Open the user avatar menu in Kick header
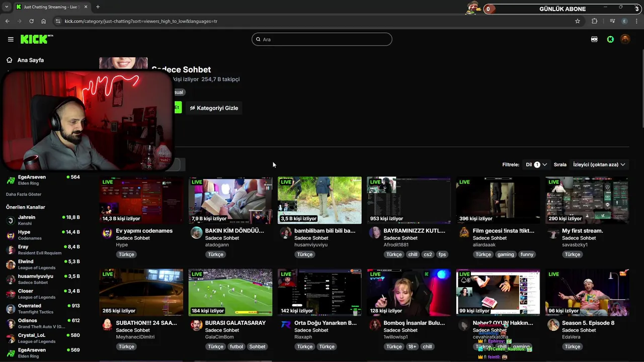Screen dimensions: 644x362 pyautogui.click(x=625, y=39)
